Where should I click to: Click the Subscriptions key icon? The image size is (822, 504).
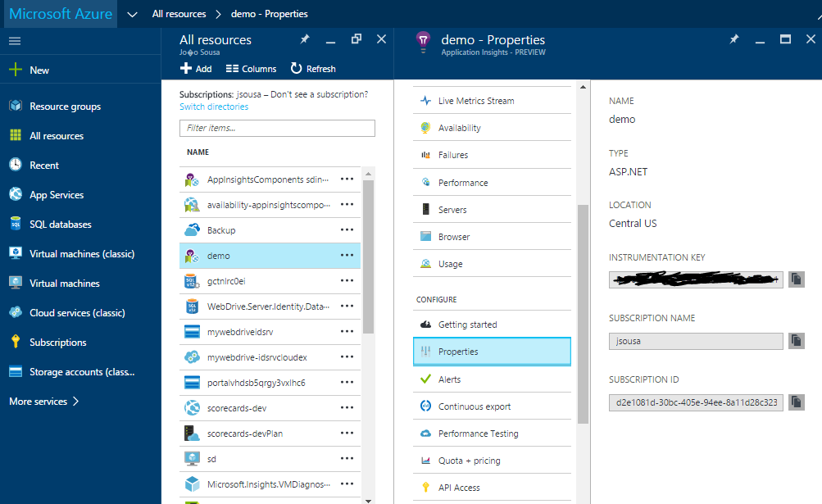point(16,342)
